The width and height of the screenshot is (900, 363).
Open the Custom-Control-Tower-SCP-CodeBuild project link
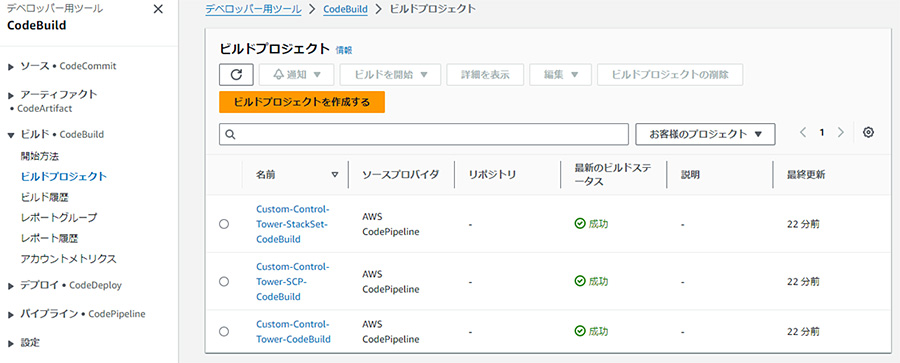tap(293, 281)
